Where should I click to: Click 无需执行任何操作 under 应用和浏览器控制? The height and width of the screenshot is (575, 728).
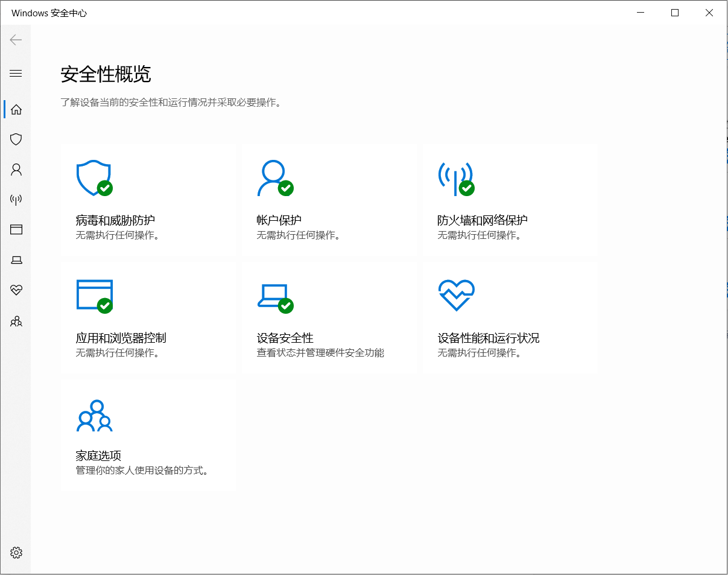pyautogui.click(x=118, y=353)
